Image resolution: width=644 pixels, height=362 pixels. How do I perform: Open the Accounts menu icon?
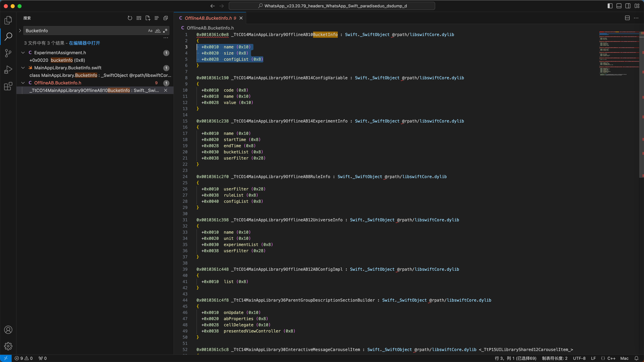(8, 330)
